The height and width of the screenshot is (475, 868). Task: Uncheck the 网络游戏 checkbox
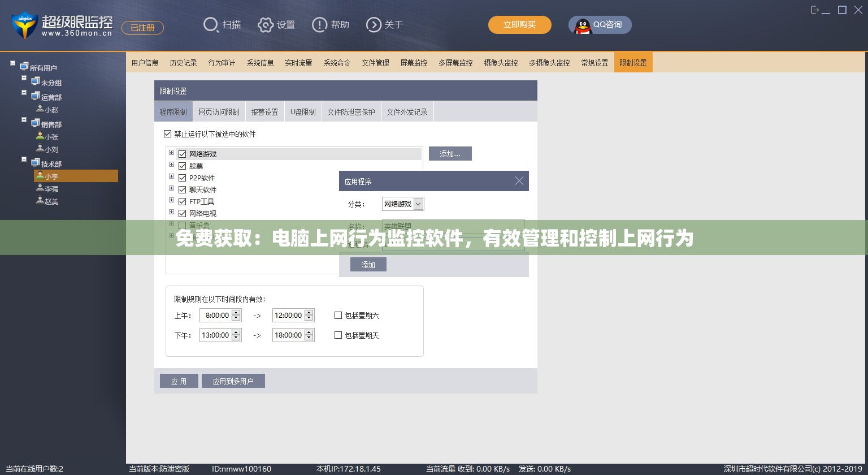(x=182, y=154)
